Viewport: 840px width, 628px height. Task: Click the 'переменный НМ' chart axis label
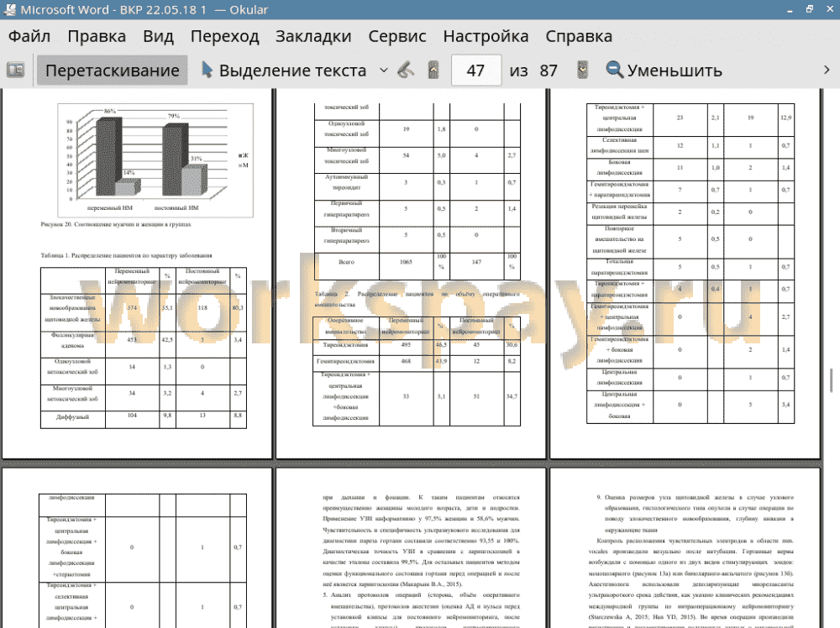pyautogui.click(x=109, y=207)
